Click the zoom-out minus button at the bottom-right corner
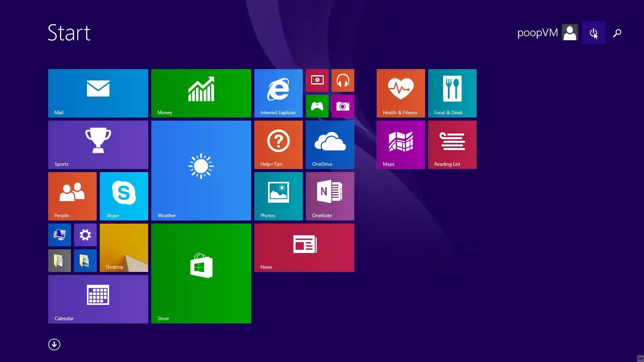 640,358
